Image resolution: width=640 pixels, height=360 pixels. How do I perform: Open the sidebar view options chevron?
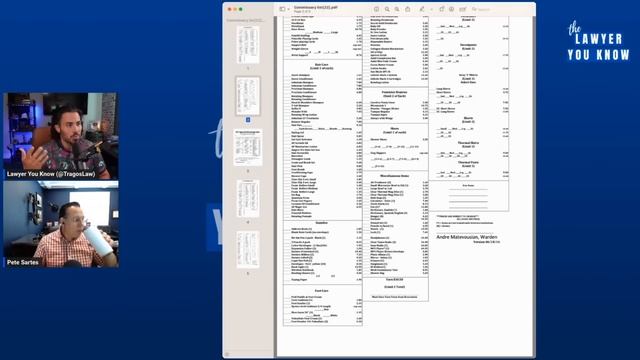[x=288, y=9]
